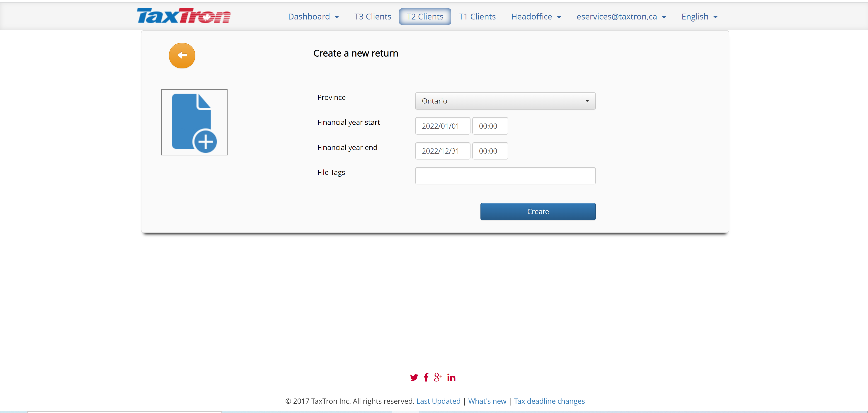Open the LinkedIn social icon
868x413 pixels.
point(451,378)
